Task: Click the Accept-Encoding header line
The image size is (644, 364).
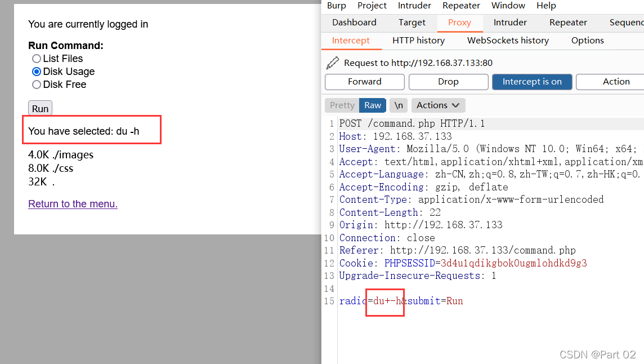Action: 423,187
